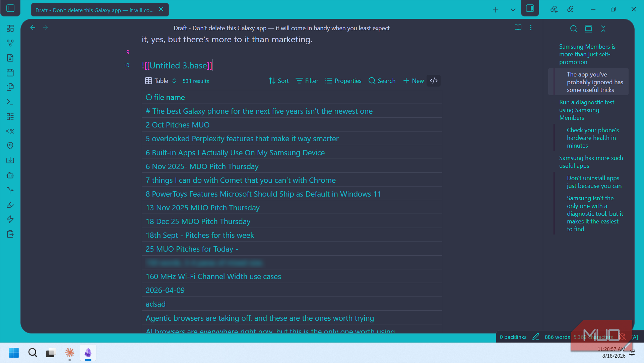Show the 0 backlinks status item
Screen dimensions: 644x363
[513, 337]
